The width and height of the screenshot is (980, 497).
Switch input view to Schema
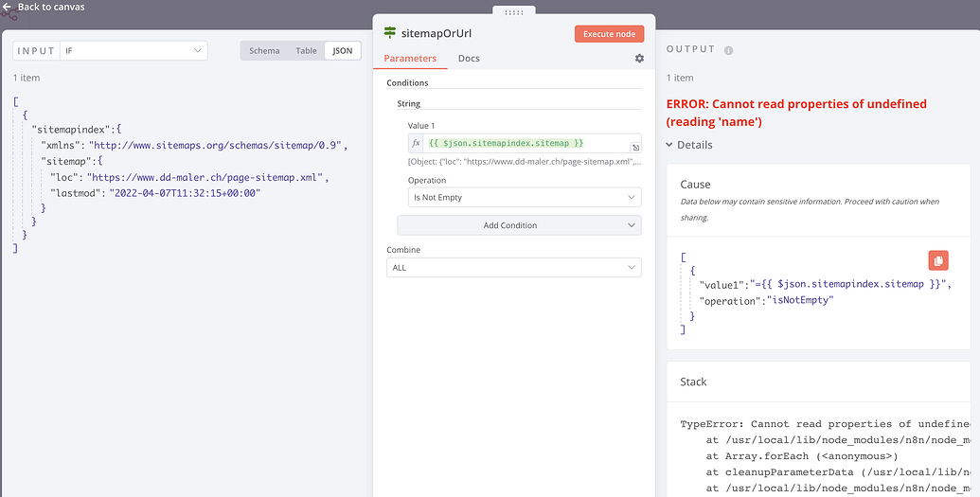(x=264, y=51)
